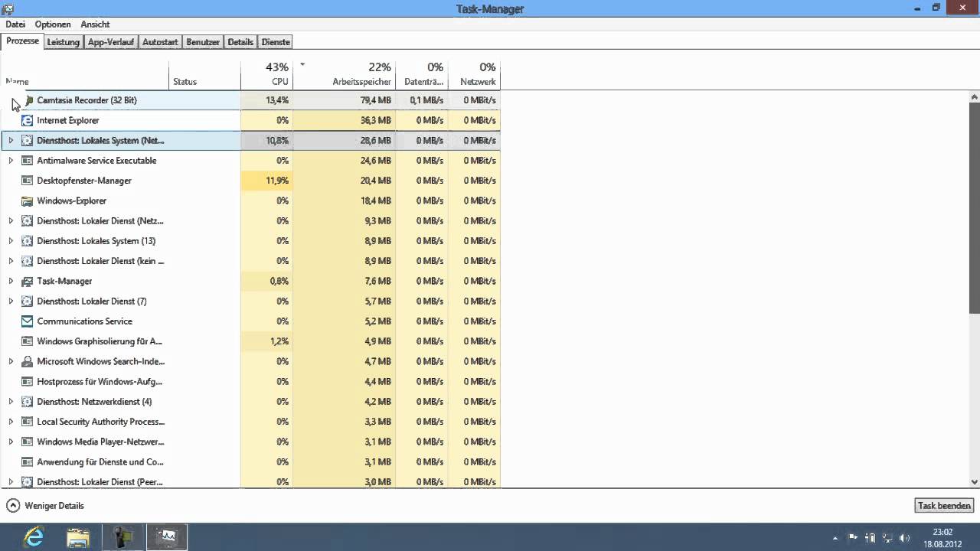980x551 pixels.
Task: Click the Task-Manager title bar icon
Action: [8, 9]
